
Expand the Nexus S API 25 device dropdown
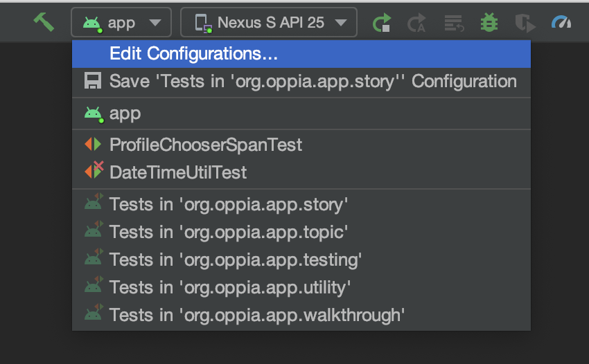coord(269,22)
